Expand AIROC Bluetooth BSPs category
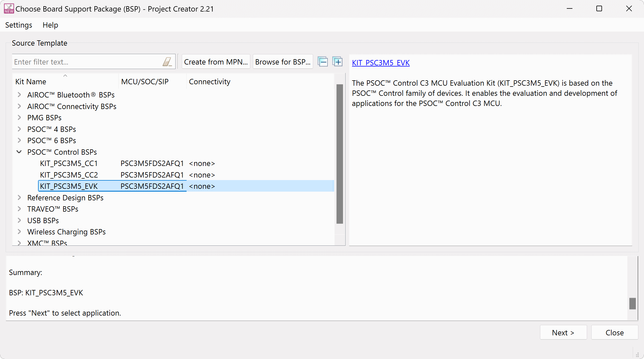This screenshot has height=359, width=644. point(19,95)
